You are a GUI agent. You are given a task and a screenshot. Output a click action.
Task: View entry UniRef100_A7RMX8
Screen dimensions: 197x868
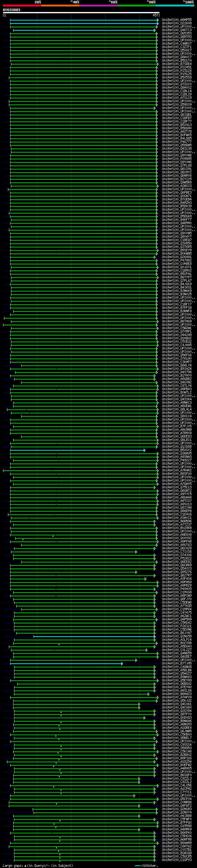[x=176, y=433]
